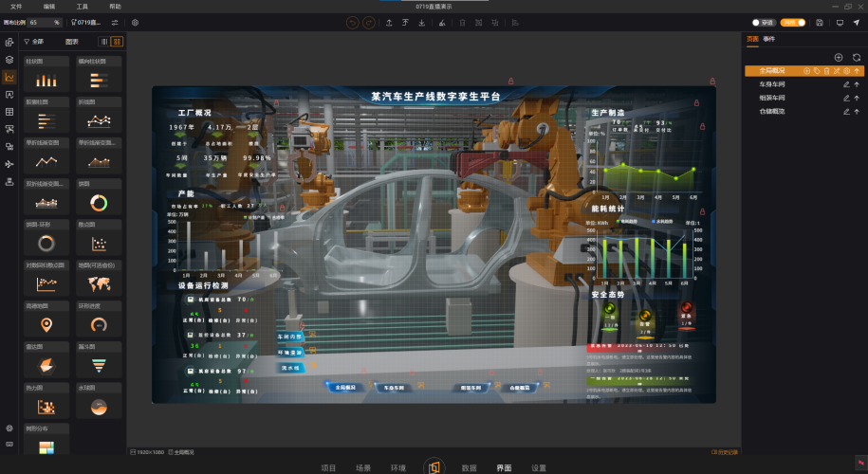Open the 项目 bottom tab
Screen dimensions: 868x474
coord(328,468)
